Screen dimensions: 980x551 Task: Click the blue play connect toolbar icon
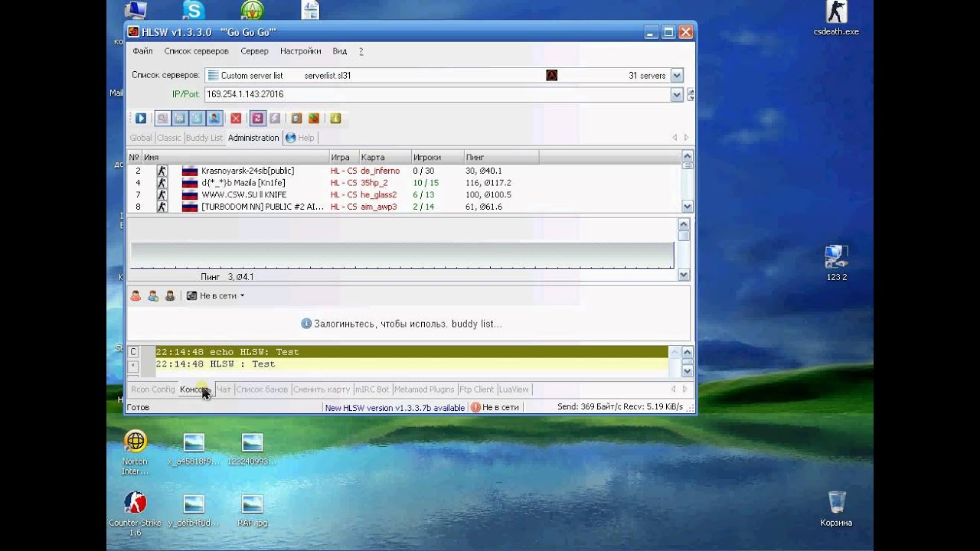click(x=141, y=119)
